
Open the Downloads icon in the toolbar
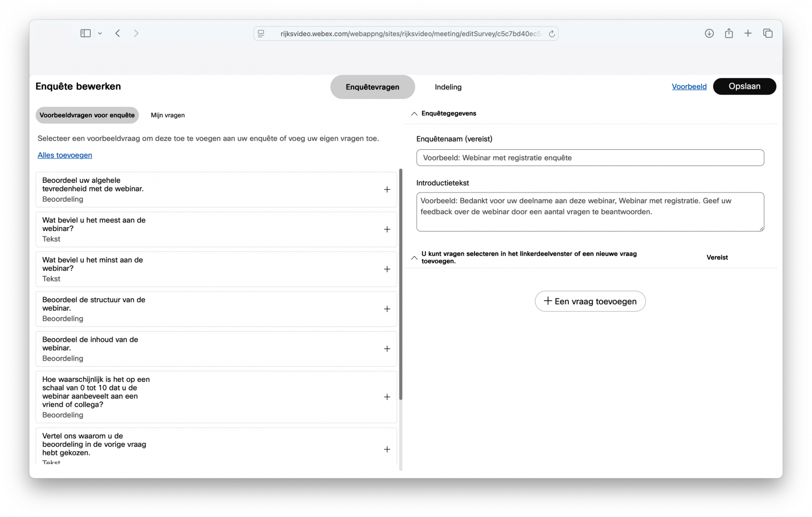click(x=709, y=33)
